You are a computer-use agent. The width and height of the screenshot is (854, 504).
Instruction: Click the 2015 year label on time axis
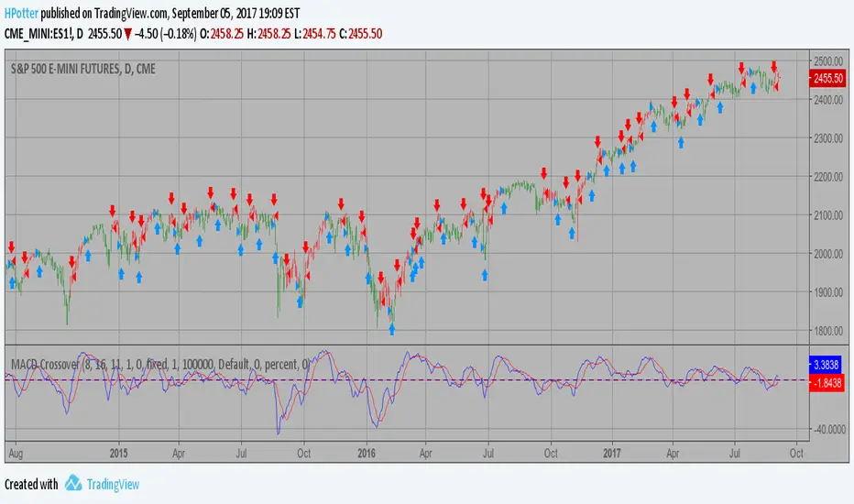[118, 454]
